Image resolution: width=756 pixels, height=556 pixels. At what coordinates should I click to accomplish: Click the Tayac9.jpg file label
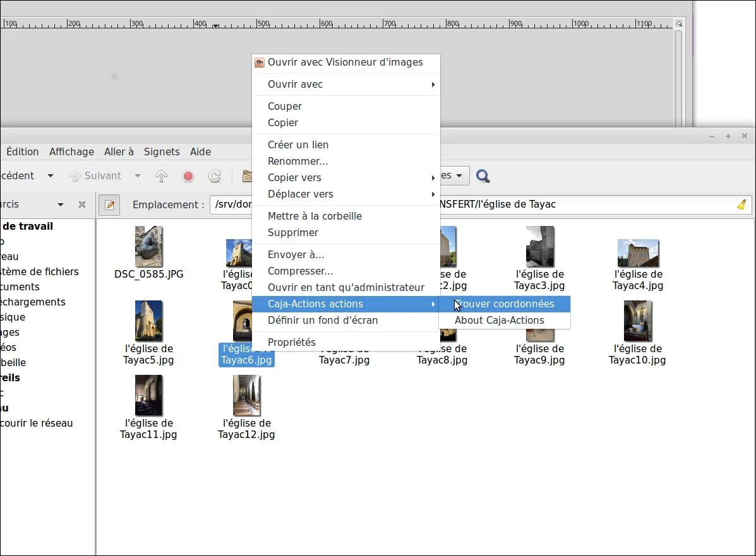coord(539,354)
